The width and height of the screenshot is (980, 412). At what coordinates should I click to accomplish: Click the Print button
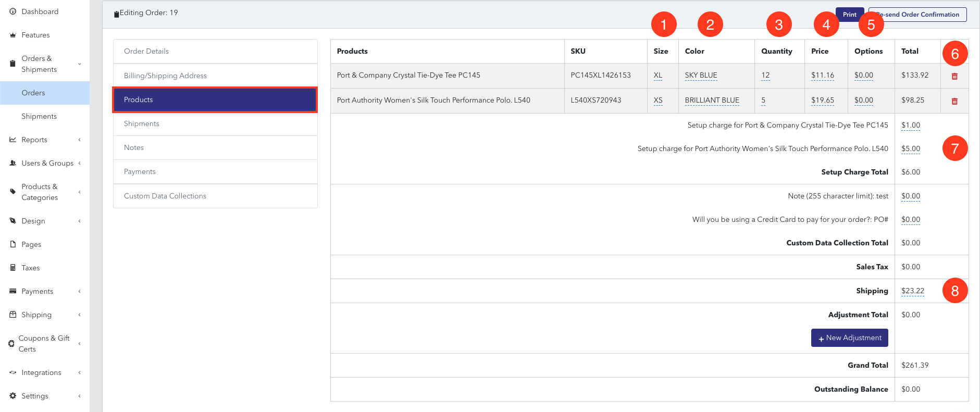click(850, 15)
